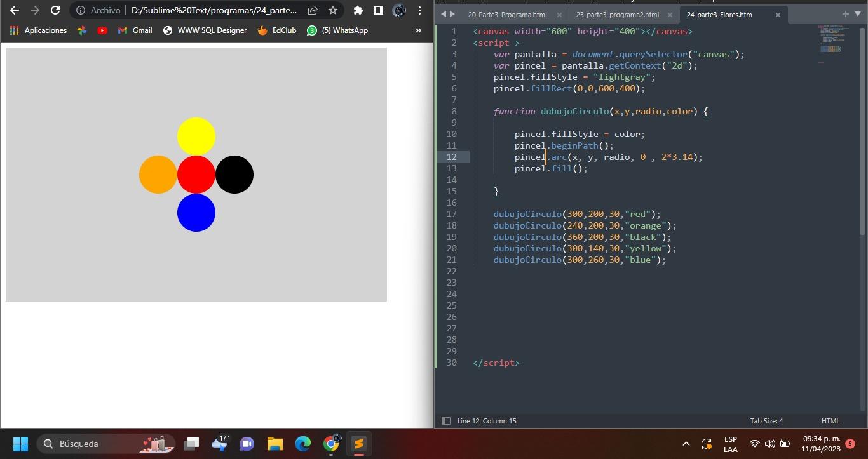Open File Explorer from the taskbar

tap(275, 443)
